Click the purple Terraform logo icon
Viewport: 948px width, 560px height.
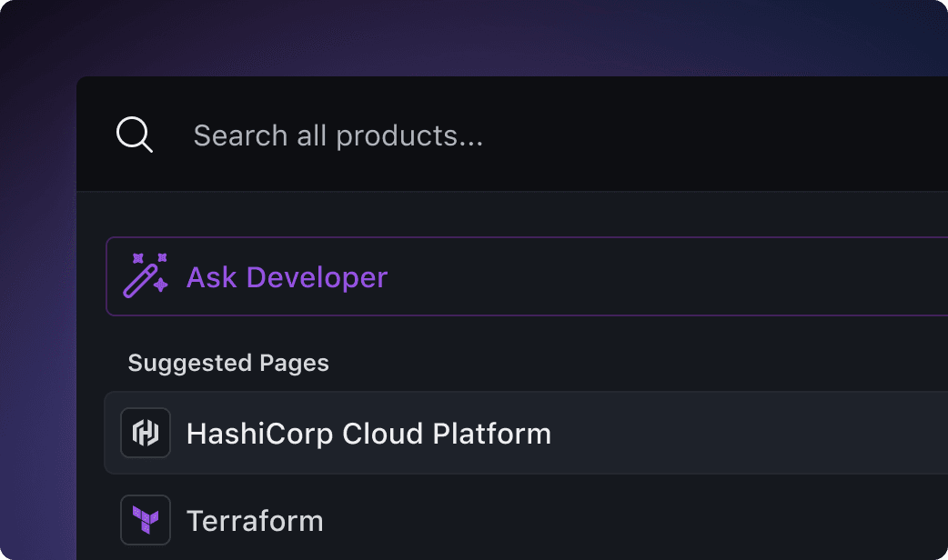coord(146,520)
